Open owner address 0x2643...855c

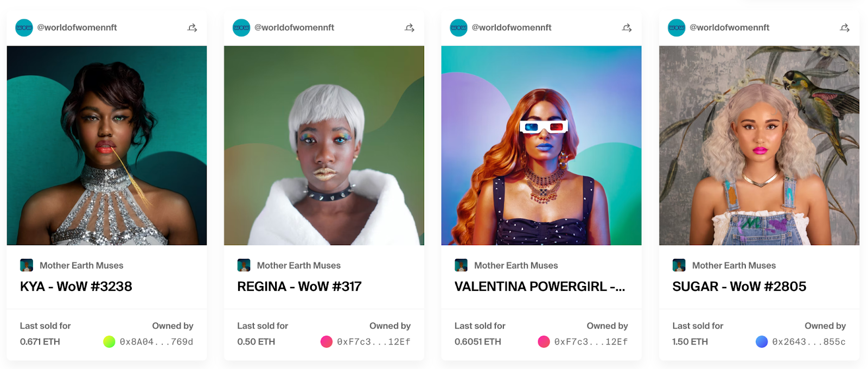(x=809, y=342)
